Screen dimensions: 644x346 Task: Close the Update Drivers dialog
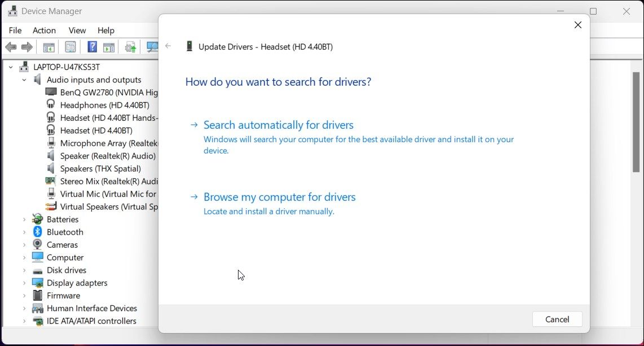click(x=577, y=25)
